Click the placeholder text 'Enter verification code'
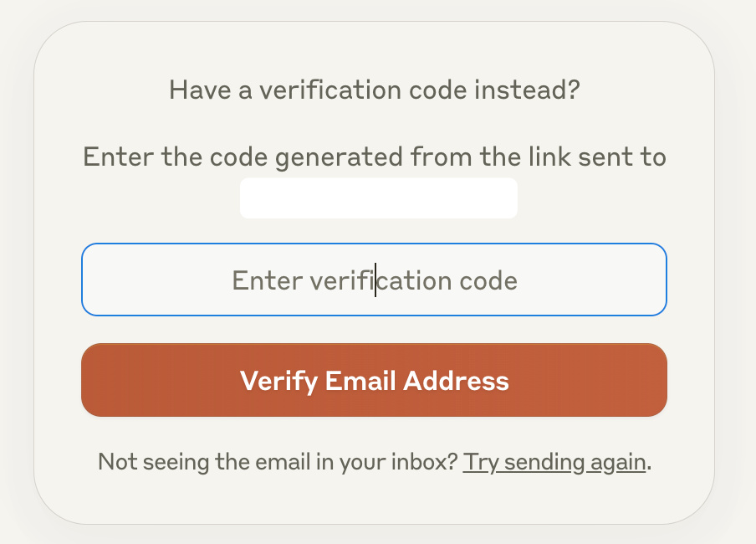This screenshot has height=544, width=756. point(374,280)
